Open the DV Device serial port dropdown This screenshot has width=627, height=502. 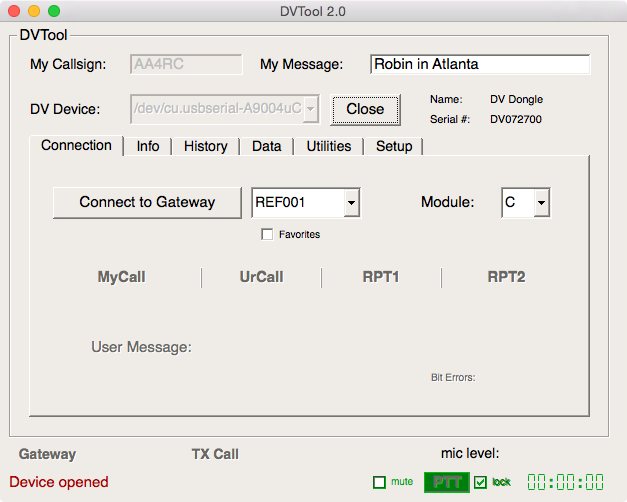tap(311, 108)
